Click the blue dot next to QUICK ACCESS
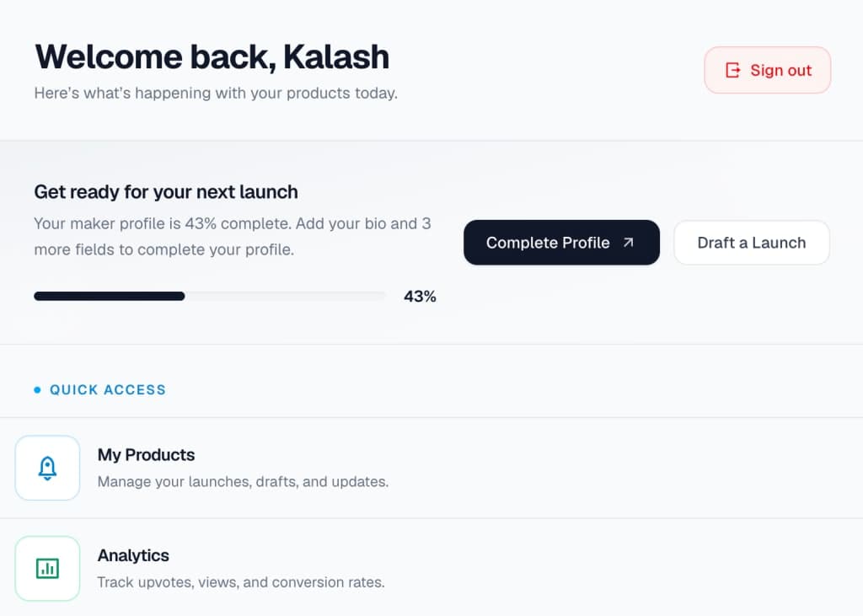 tap(36, 389)
